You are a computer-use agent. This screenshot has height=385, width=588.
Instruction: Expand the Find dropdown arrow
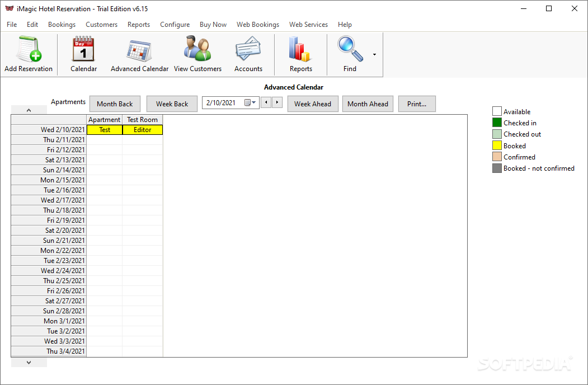point(374,55)
